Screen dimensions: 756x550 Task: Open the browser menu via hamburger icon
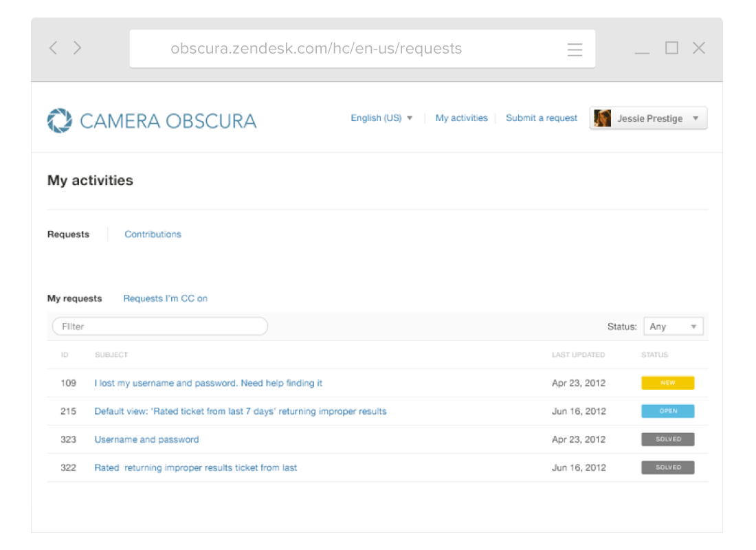(x=575, y=48)
